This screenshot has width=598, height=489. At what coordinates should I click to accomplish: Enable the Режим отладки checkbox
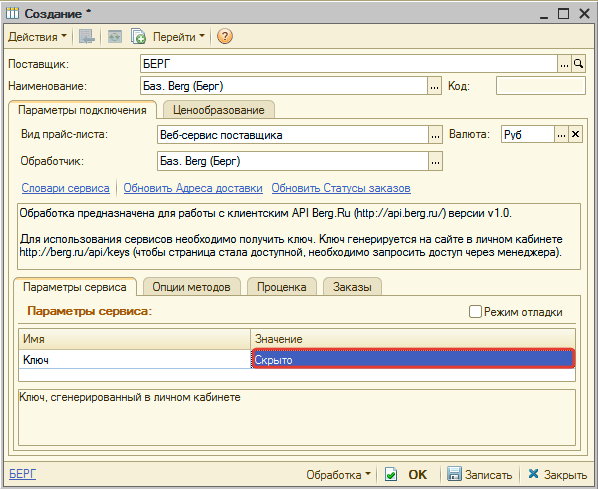[x=475, y=312]
